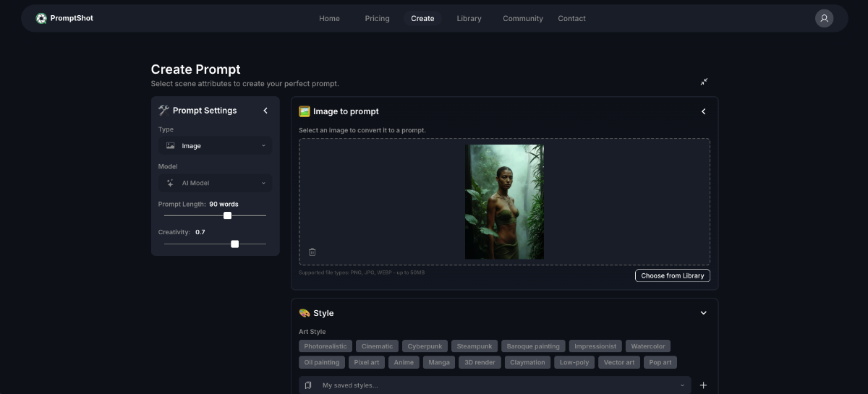Collapse the Prompt Settings panel chevron
The image size is (868, 394).
pos(265,111)
